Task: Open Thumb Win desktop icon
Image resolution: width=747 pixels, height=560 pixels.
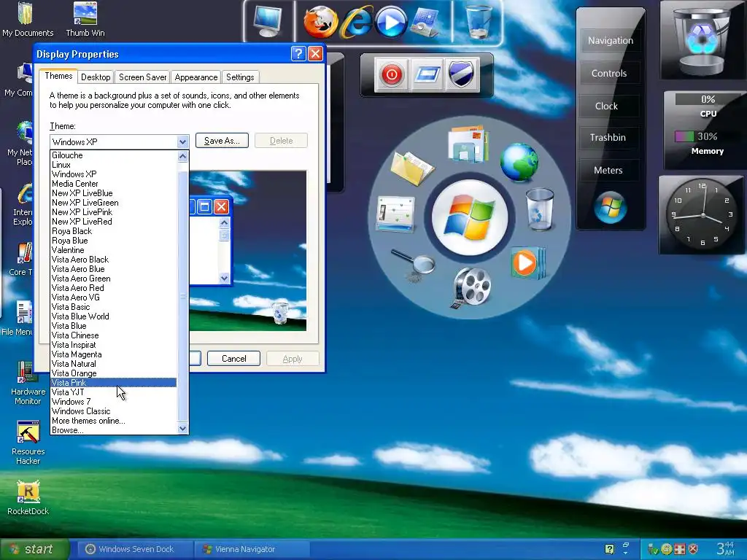Action: 85,20
